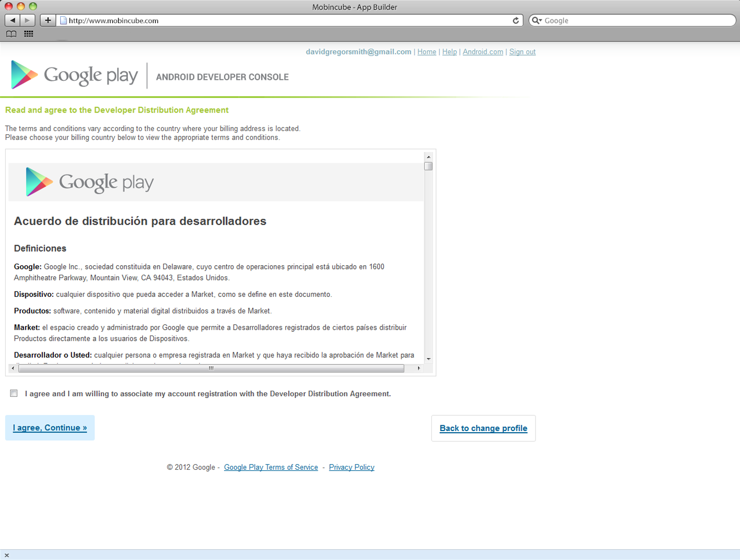The image size is (740, 560).
Task: Click the © 2012 Google footer text
Action: point(191,467)
